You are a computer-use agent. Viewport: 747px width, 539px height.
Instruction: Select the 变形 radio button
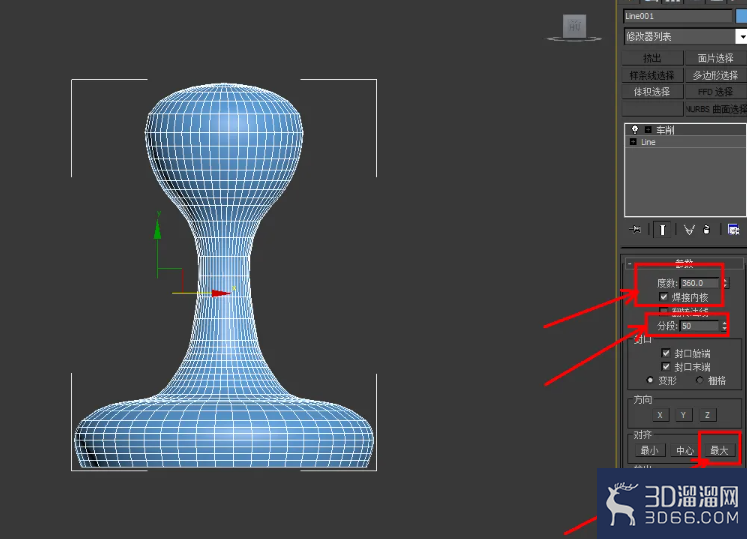tap(650, 380)
